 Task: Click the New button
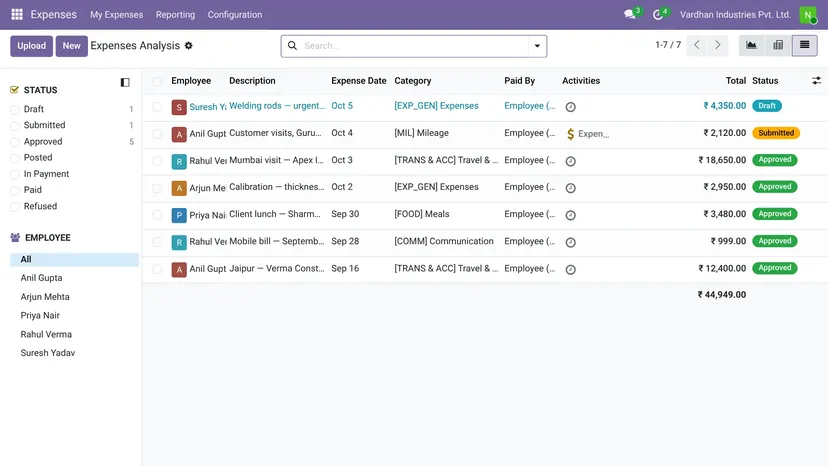click(x=71, y=46)
